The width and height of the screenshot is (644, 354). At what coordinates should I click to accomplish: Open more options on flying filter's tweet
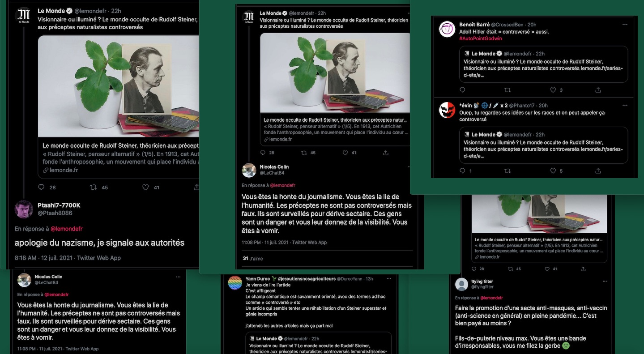[x=605, y=281]
